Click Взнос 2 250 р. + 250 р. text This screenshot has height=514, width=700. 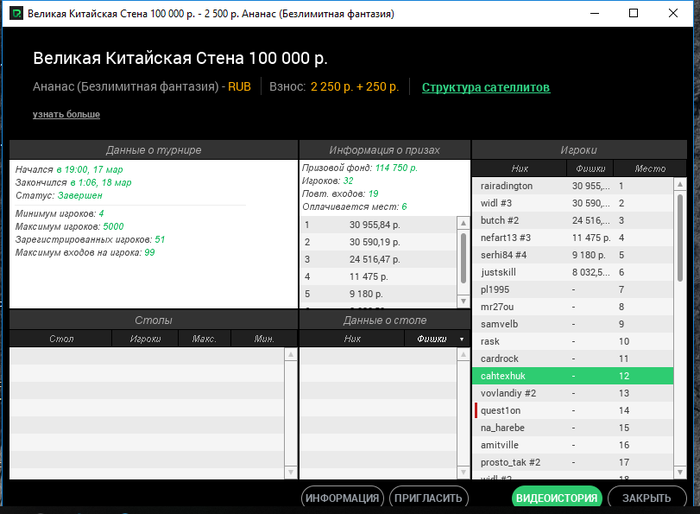coord(334,87)
